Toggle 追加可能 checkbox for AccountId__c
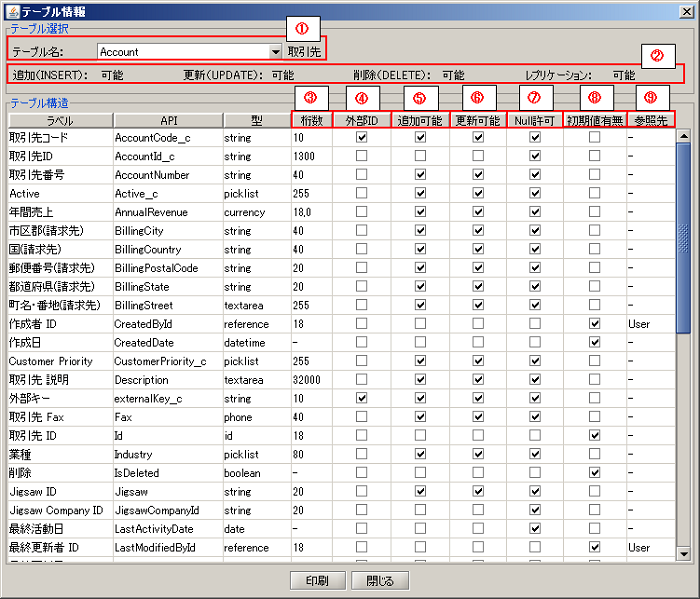 420,156
